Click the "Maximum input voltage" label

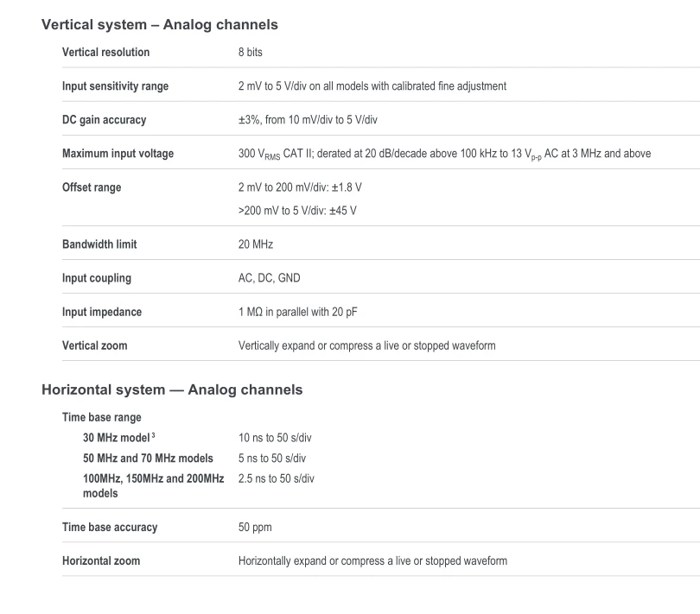coord(118,154)
